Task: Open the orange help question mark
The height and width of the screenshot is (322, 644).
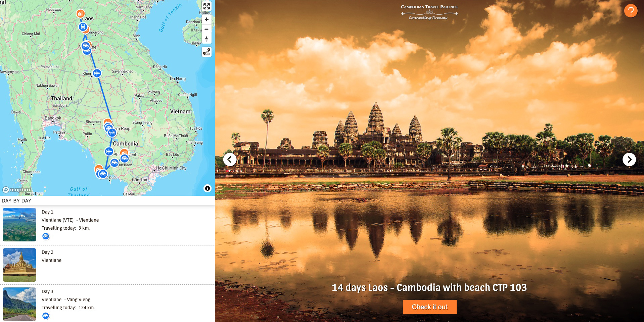Action: pyautogui.click(x=631, y=11)
